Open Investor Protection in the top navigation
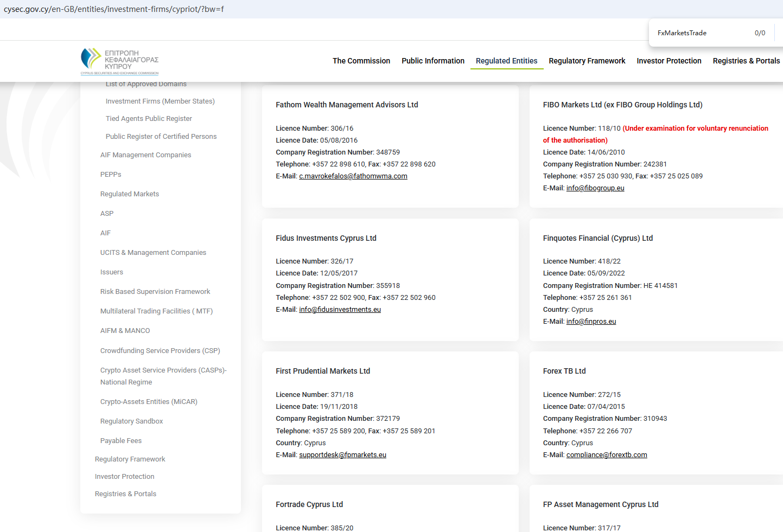Screen dimensions: 783x532 click(669, 61)
